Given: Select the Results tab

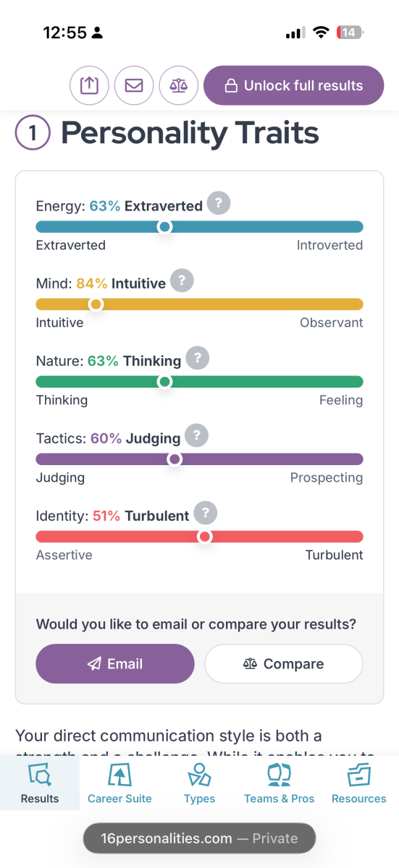Looking at the screenshot, I should point(40,783).
